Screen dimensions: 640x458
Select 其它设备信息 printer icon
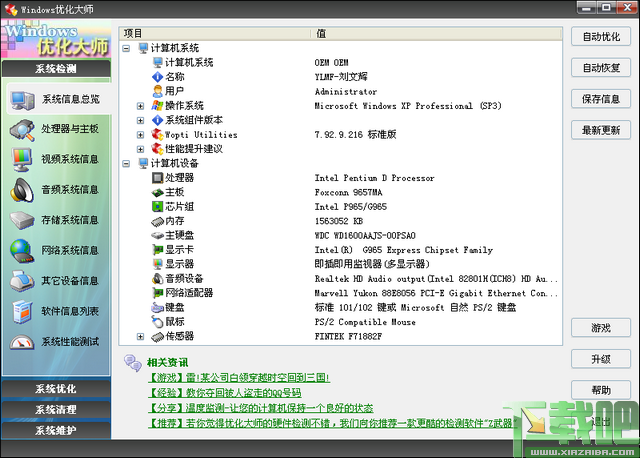click(22, 281)
